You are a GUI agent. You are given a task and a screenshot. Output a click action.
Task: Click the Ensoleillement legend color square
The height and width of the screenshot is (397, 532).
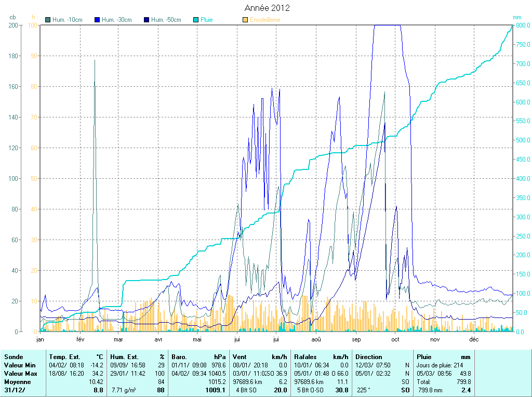point(245,20)
